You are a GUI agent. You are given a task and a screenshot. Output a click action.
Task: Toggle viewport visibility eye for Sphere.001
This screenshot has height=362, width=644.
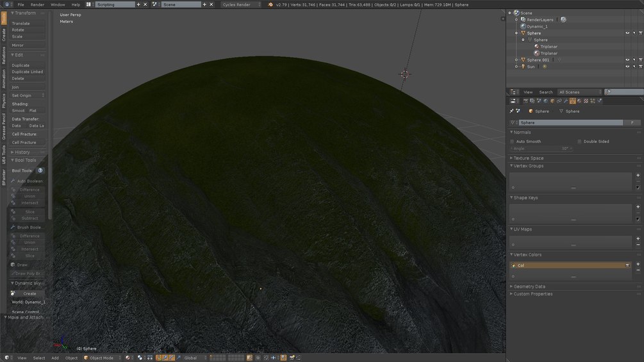click(x=627, y=60)
